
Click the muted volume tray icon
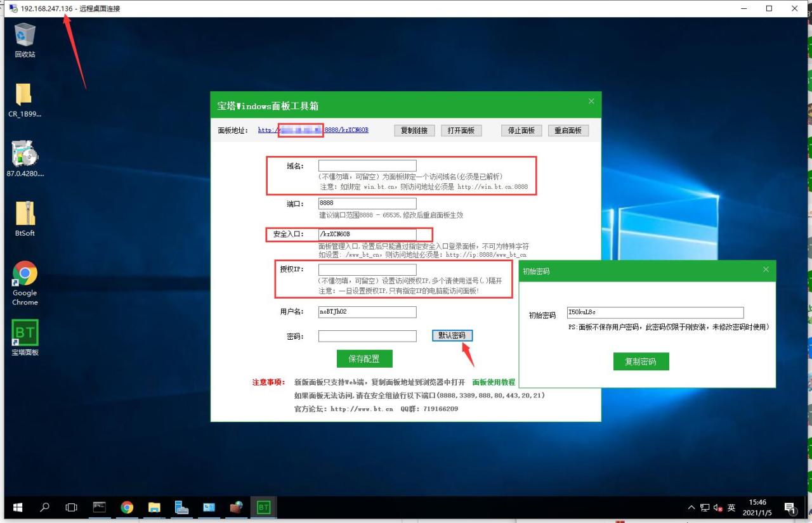(x=718, y=508)
